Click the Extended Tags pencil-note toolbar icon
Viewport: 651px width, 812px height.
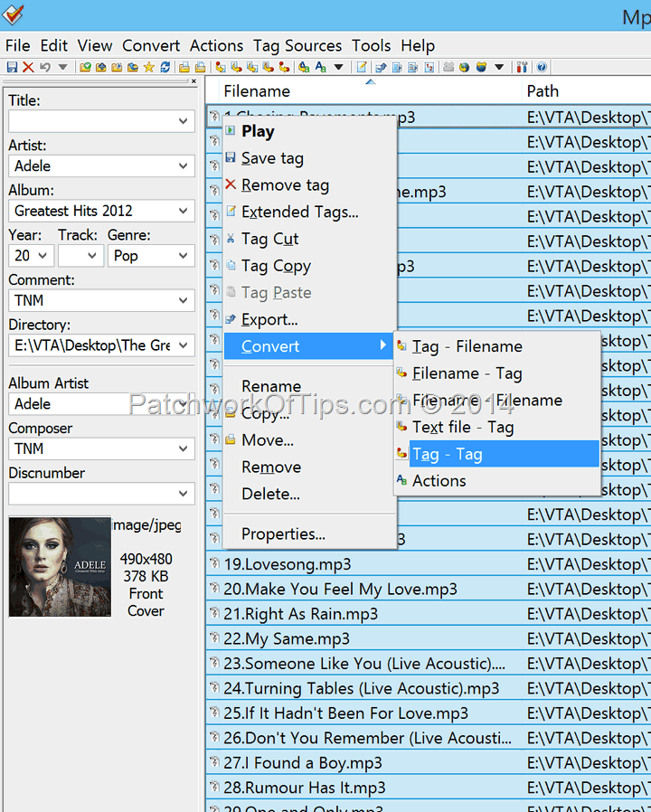pos(362,67)
